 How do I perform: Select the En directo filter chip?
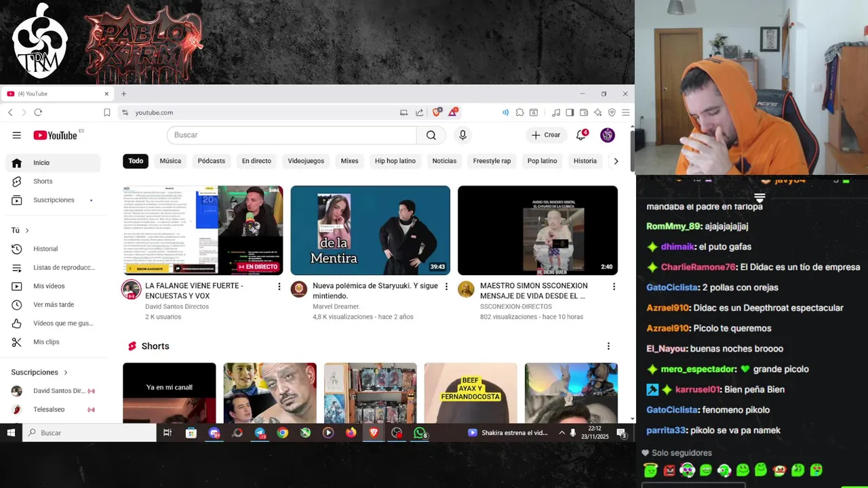click(x=256, y=161)
